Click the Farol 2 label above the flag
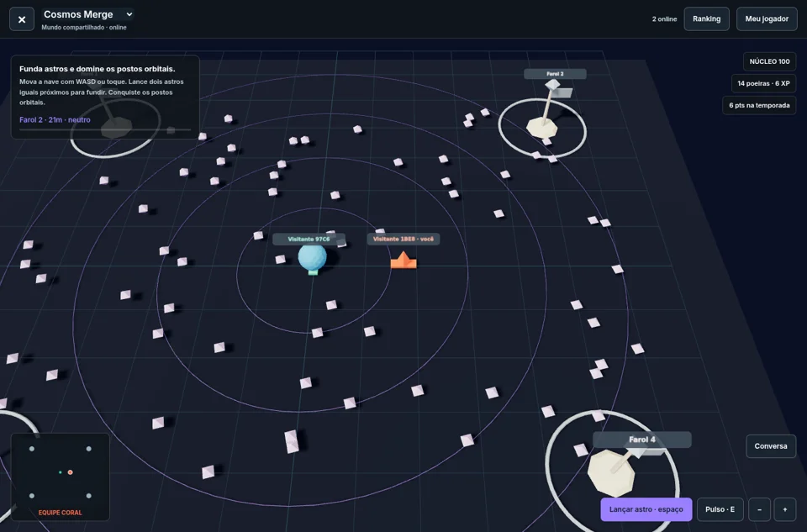This screenshot has height=532, width=807. coord(555,74)
